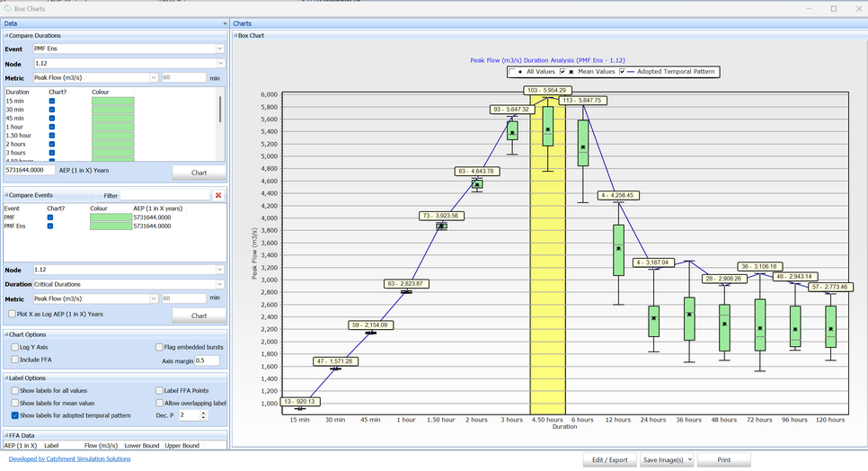868x471 pixels.
Task: Collapse the Chart Options section icon
Action: coord(6,334)
